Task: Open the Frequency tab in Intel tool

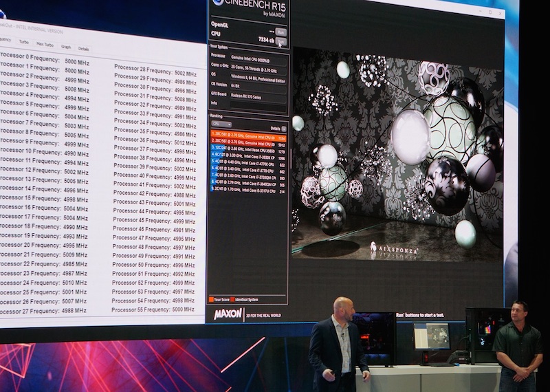Action: click(x=5, y=40)
